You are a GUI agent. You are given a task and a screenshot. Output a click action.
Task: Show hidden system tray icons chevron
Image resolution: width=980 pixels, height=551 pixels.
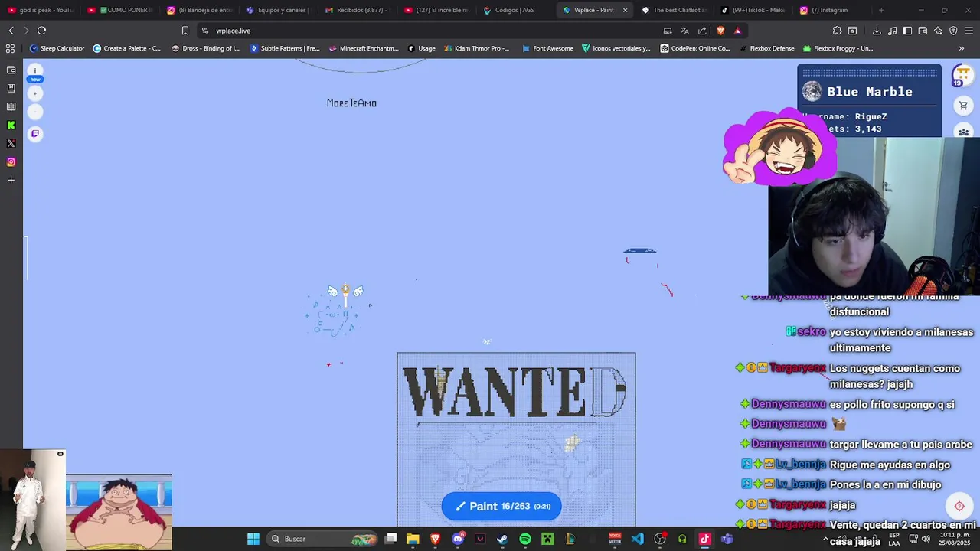click(x=825, y=539)
